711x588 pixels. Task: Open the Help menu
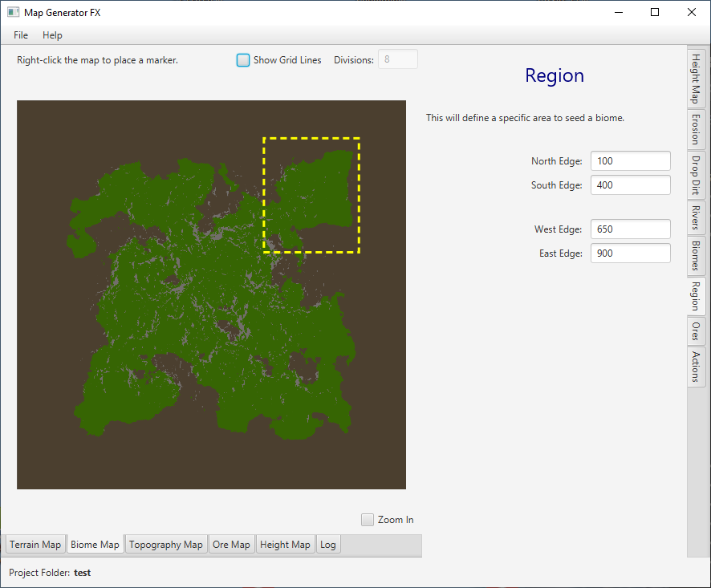coord(52,35)
